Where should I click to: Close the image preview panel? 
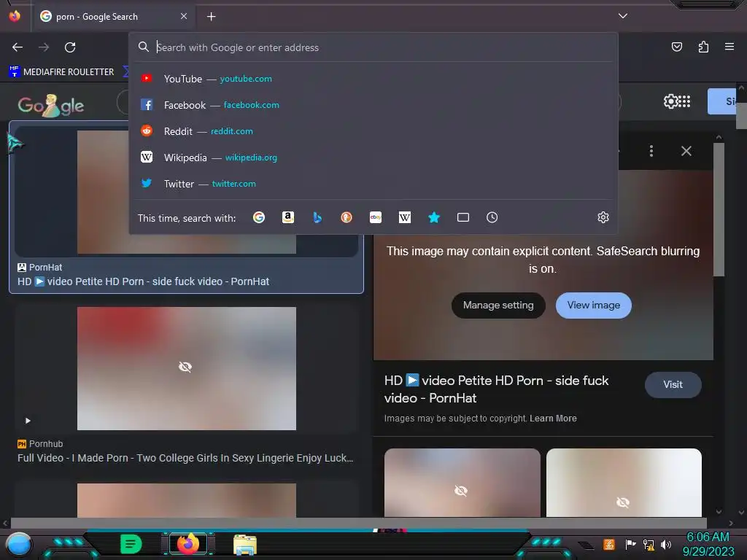click(x=686, y=151)
